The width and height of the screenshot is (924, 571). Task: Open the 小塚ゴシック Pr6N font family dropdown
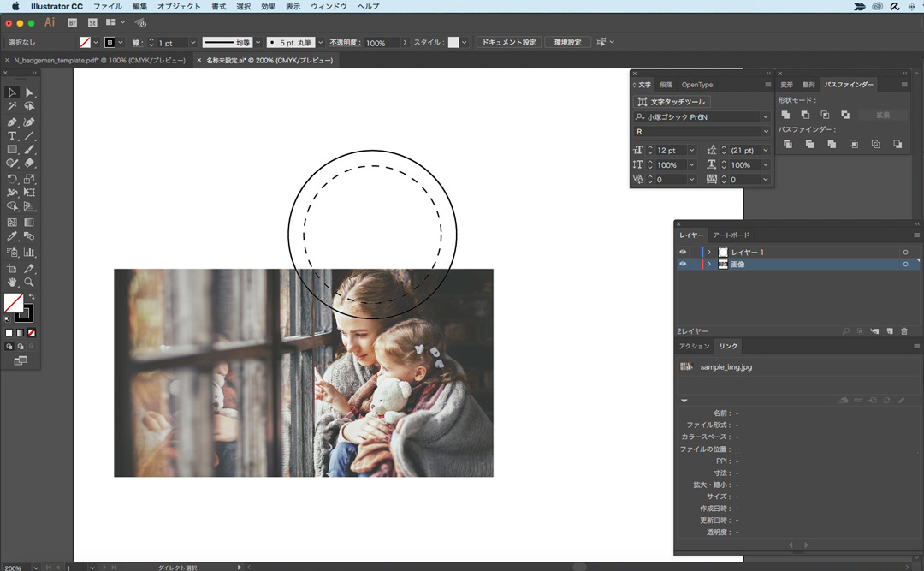(x=765, y=116)
